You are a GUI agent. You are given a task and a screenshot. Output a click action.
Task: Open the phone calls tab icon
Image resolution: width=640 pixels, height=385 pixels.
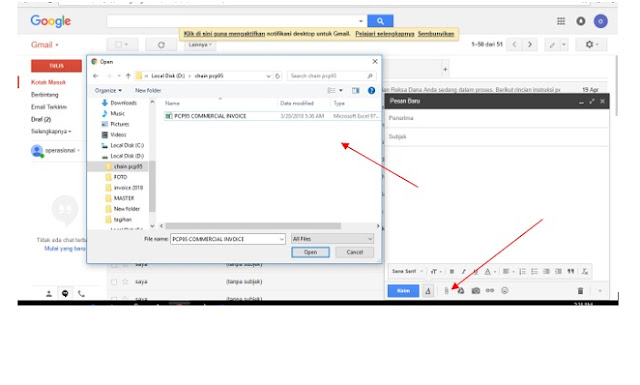[81, 294]
